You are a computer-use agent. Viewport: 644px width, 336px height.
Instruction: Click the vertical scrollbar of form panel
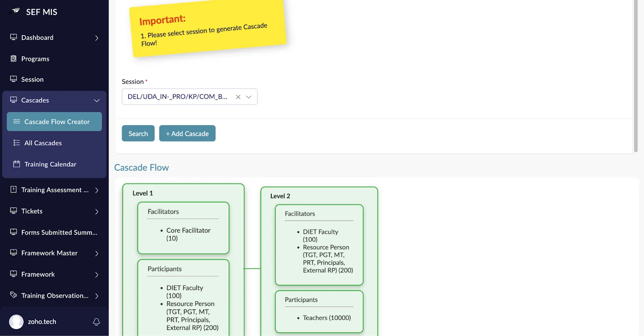pos(636,76)
